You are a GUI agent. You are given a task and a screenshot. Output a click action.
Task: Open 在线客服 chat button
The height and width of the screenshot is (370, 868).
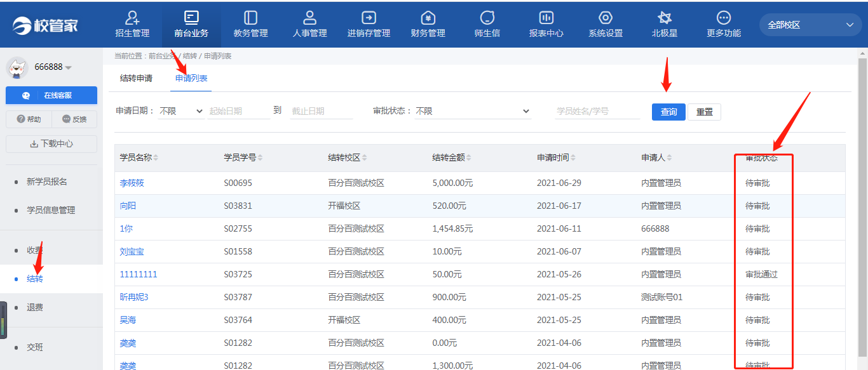click(x=51, y=95)
